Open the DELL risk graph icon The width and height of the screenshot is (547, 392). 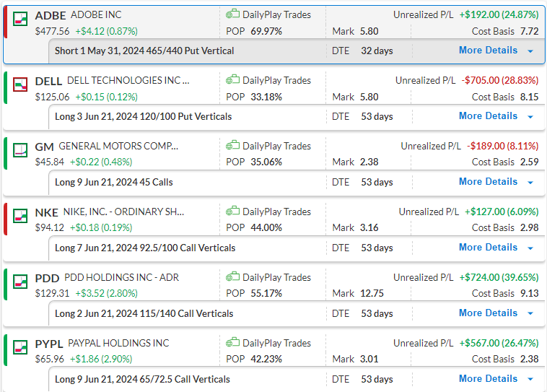coord(20,84)
